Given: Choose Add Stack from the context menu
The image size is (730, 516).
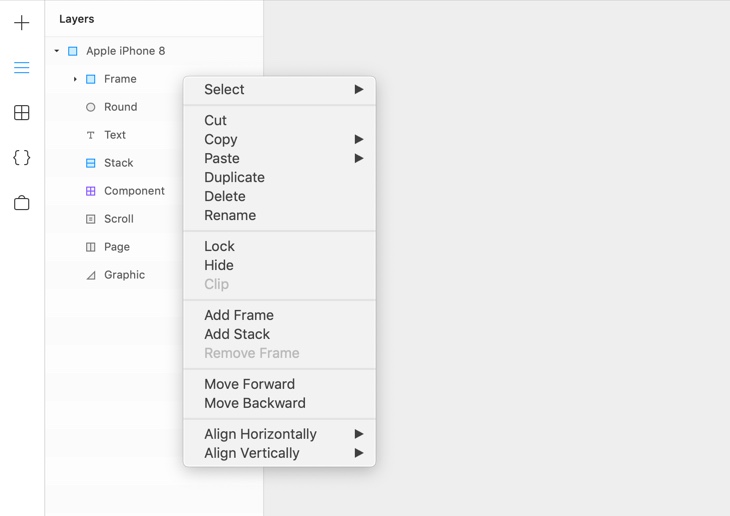Looking at the screenshot, I should click(x=237, y=335).
